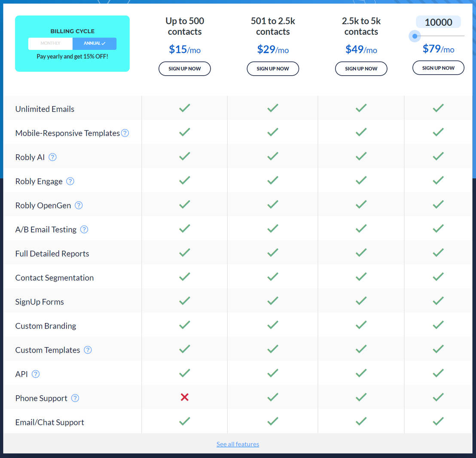Image resolution: width=476 pixels, height=458 pixels.
Task: Click the 'Email/Chat Support' feature label
Action: 50,422
